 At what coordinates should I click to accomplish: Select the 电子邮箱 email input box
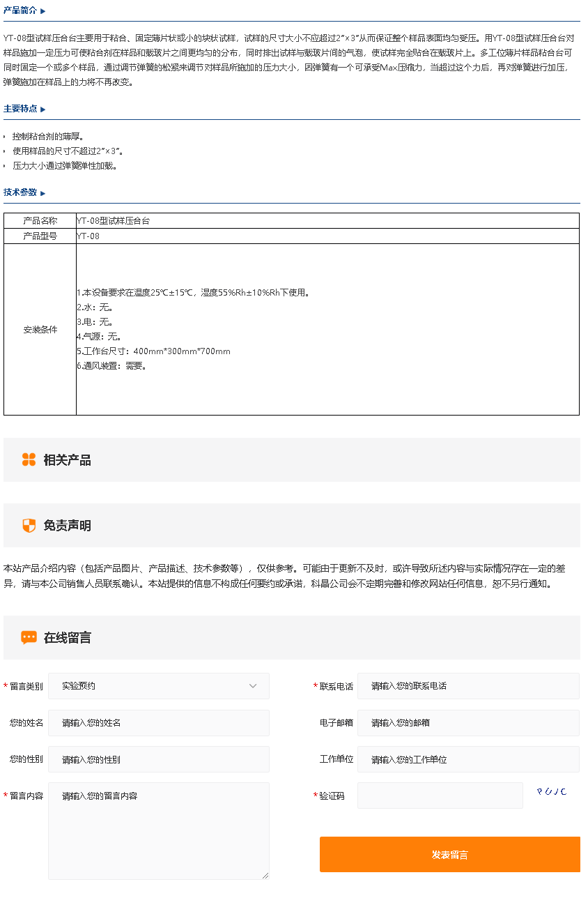click(x=467, y=723)
